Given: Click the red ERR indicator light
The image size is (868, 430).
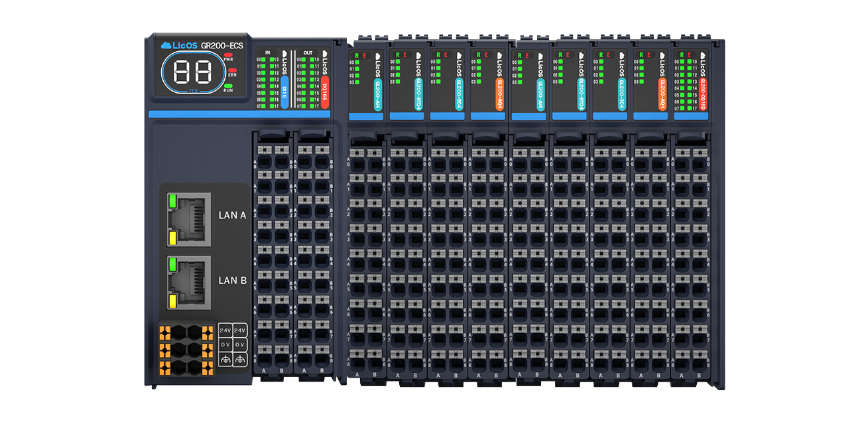Looking at the screenshot, I should click(x=231, y=70).
